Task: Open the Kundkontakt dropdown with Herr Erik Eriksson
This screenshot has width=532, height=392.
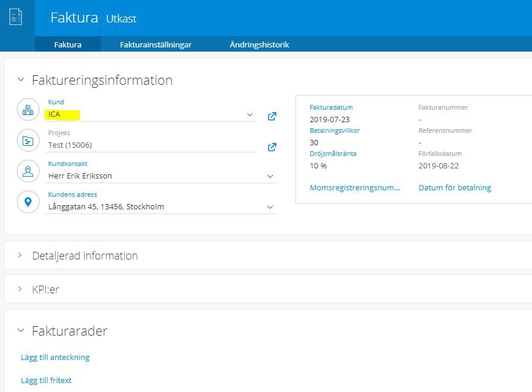Action: 161,176
